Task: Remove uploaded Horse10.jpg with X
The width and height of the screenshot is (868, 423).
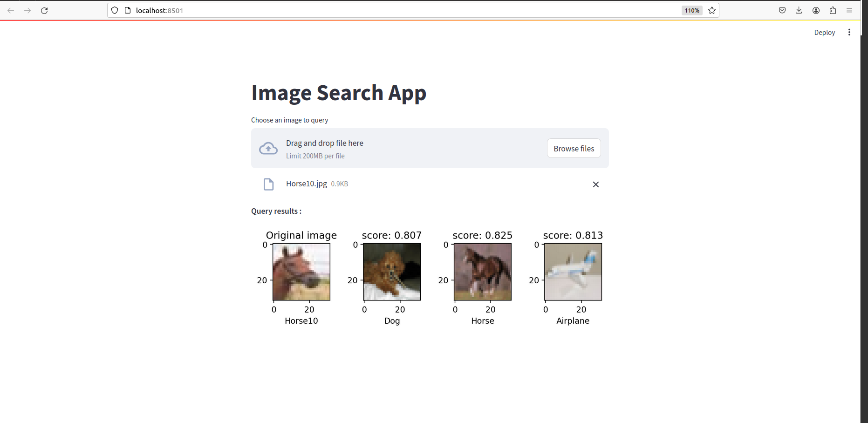Action: pyautogui.click(x=596, y=184)
